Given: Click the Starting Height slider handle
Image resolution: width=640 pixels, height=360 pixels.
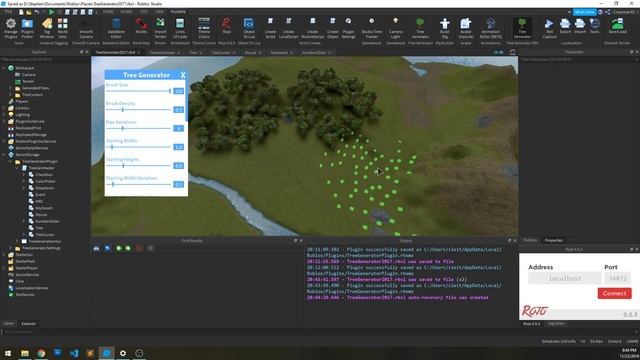Looking at the screenshot, I should coord(123,165).
